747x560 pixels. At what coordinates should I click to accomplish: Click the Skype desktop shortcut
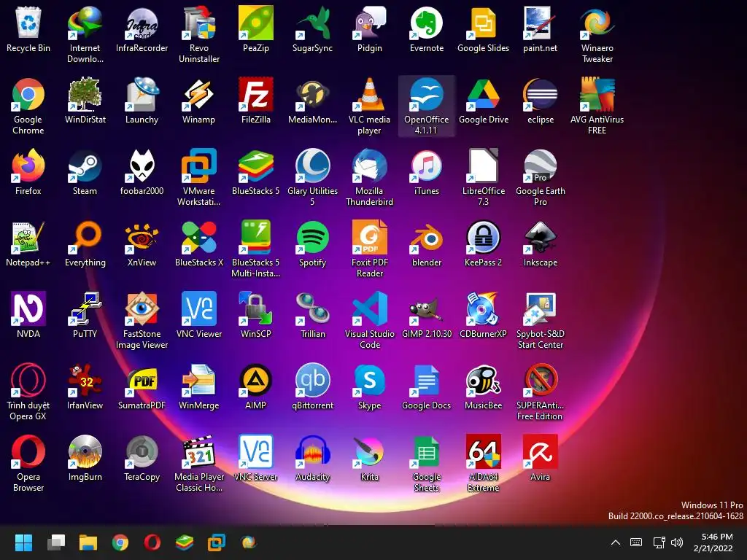pyautogui.click(x=370, y=381)
